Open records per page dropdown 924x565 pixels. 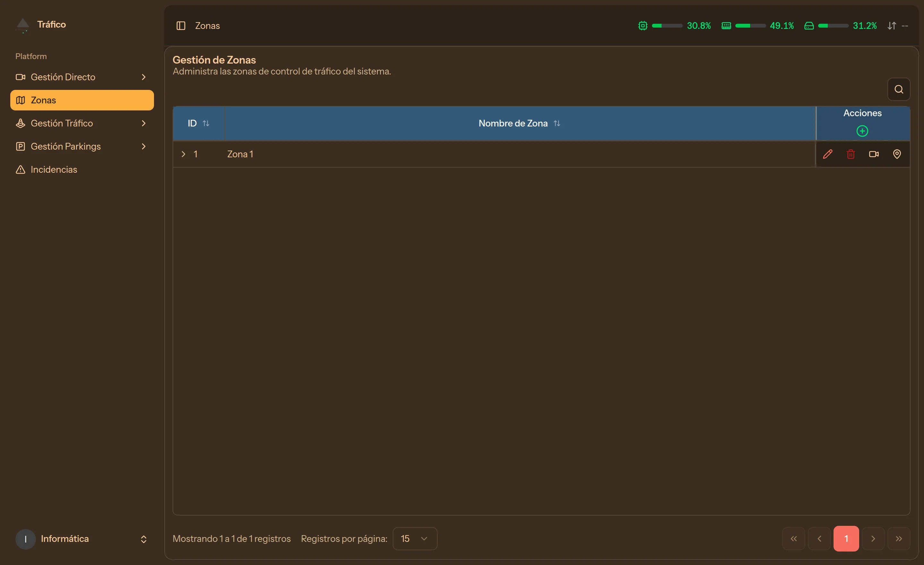click(415, 538)
